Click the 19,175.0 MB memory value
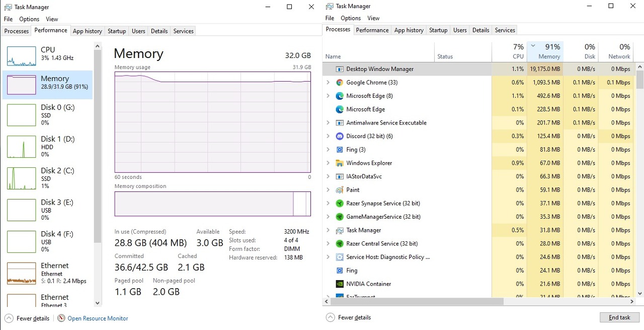This screenshot has height=330, width=644. (x=544, y=69)
